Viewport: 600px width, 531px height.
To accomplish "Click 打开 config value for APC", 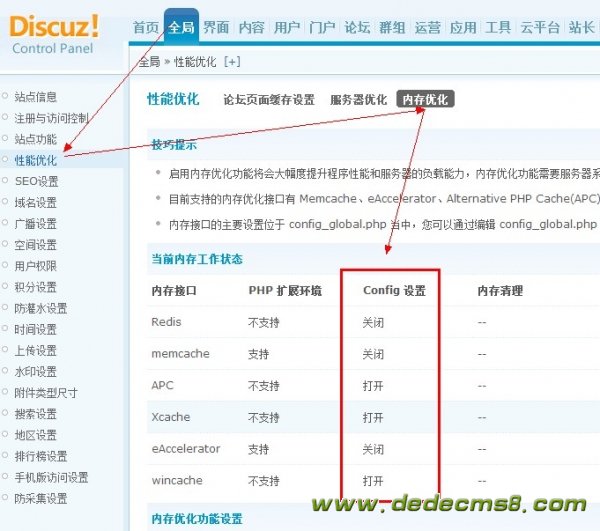I will pyautogui.click(x=373, y=386).
